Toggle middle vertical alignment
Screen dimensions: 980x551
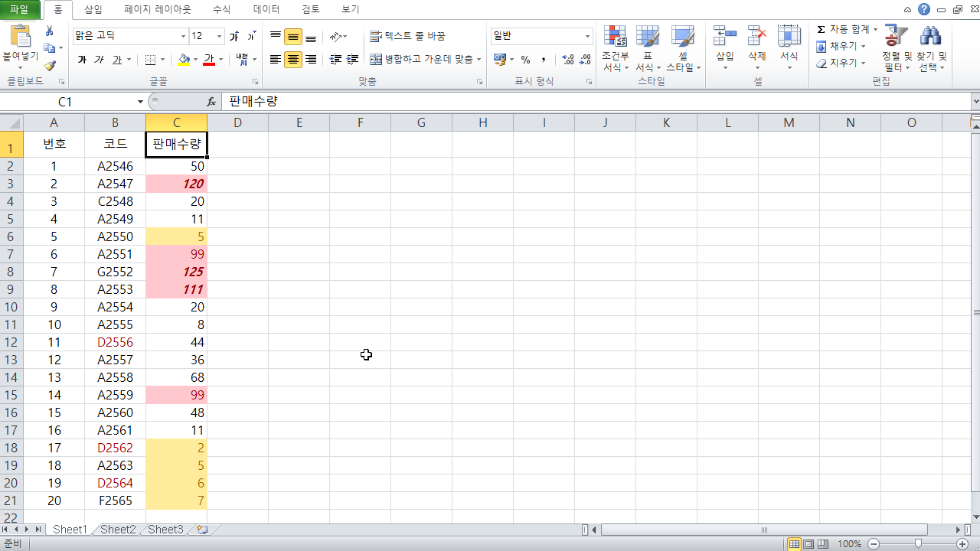pos(293,37)
